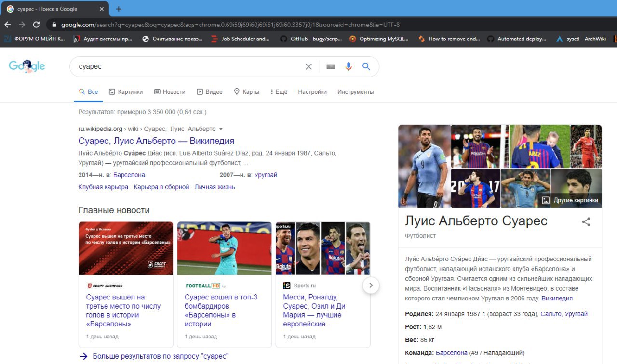Open bookmark How to remove and...
The width and height of the screenshot is (617, 364).
449,39
